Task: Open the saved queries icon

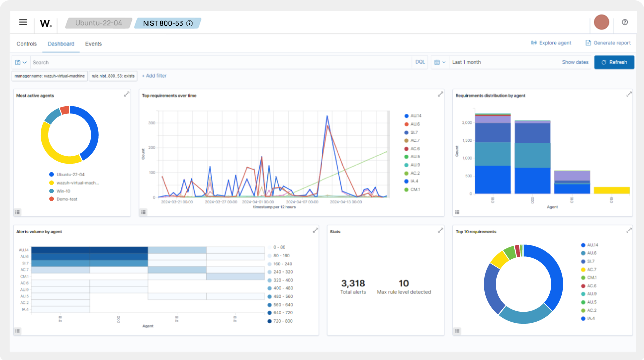Action: coord(17,62)
